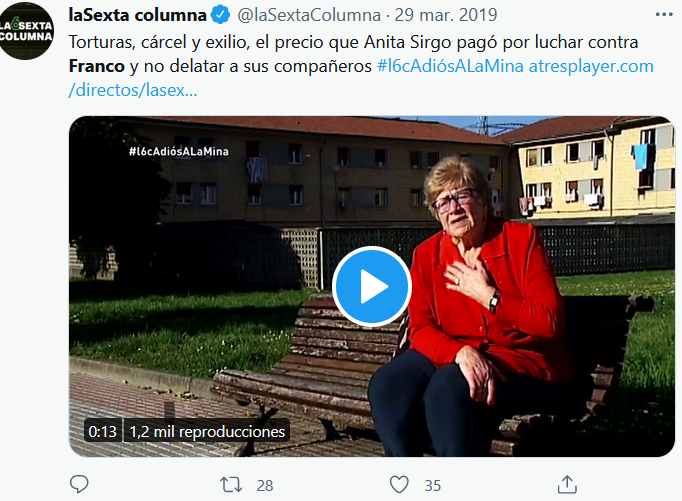The height and width of the screenshot is (501, 682).
Task: Click the retweet count 28
Action: pos(264,485)
